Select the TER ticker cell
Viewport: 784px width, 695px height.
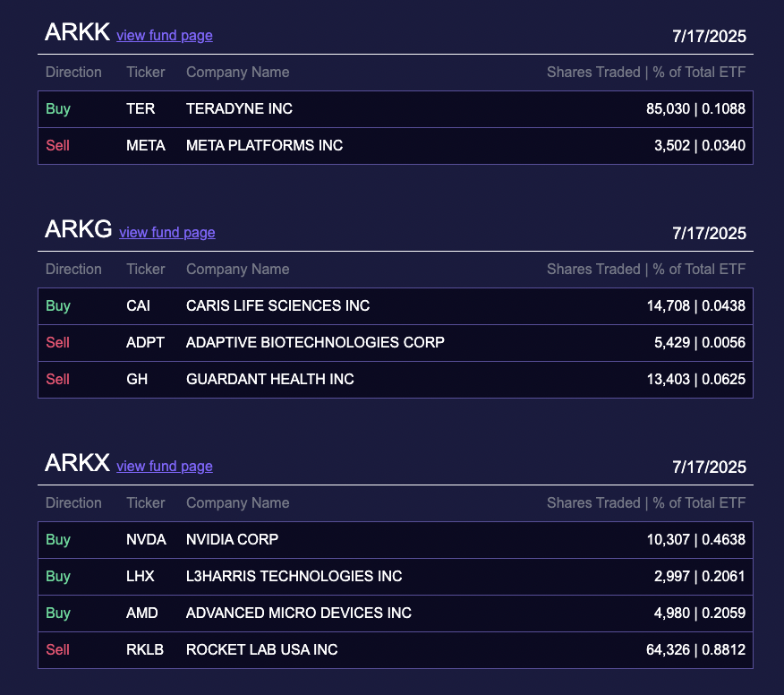click(x=141, y=108)
